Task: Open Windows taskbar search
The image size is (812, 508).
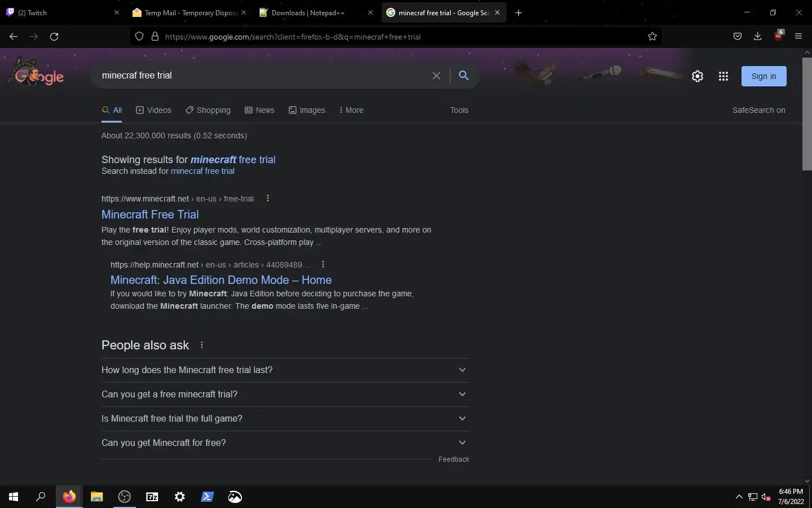Action: click(x=41, y=497)
